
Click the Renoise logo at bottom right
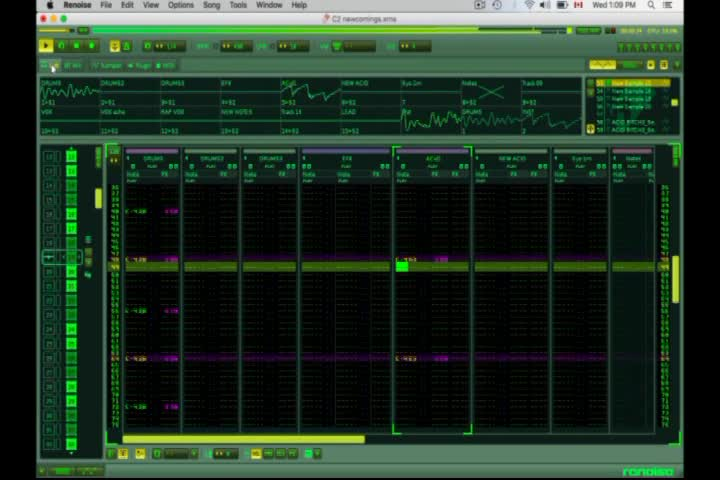[647, 471]
